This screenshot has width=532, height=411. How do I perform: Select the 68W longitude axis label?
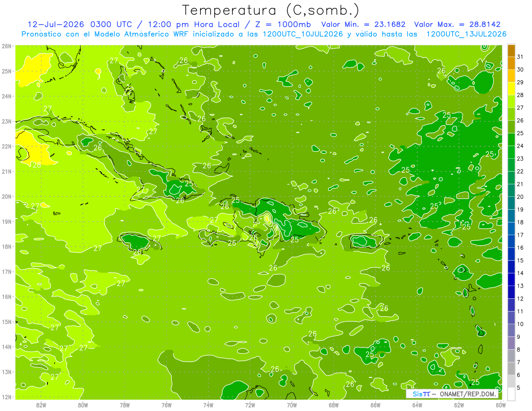pos(334,404)
